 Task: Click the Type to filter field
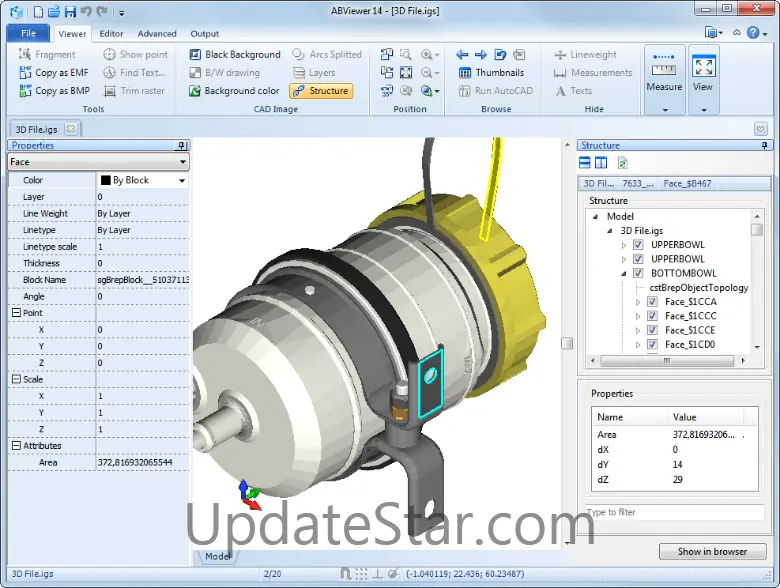tap(675, 512)
